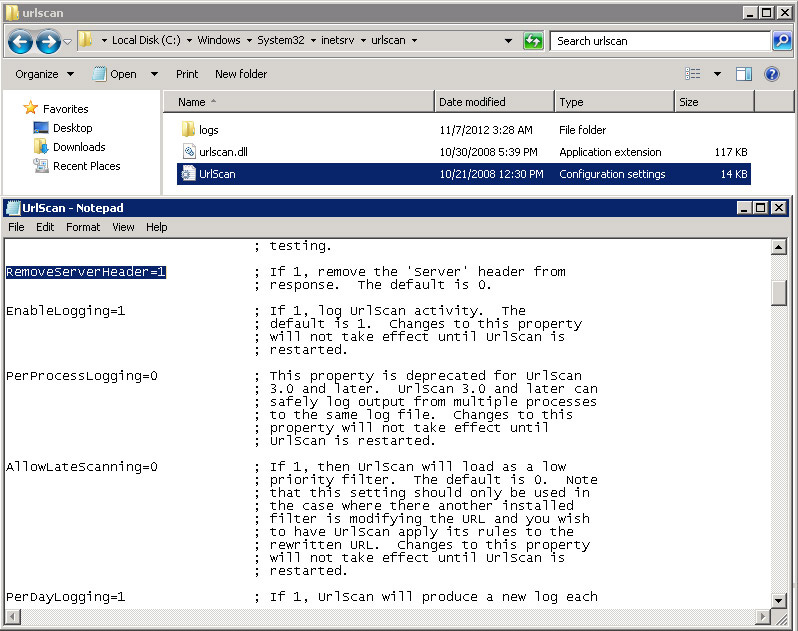Viewport: 798px width, 631px height.
Task: Open Explorer help
Action: (x=772, y=74)
